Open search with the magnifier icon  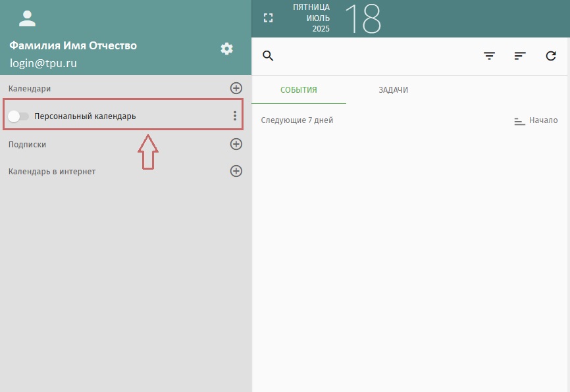coord(268,56)
